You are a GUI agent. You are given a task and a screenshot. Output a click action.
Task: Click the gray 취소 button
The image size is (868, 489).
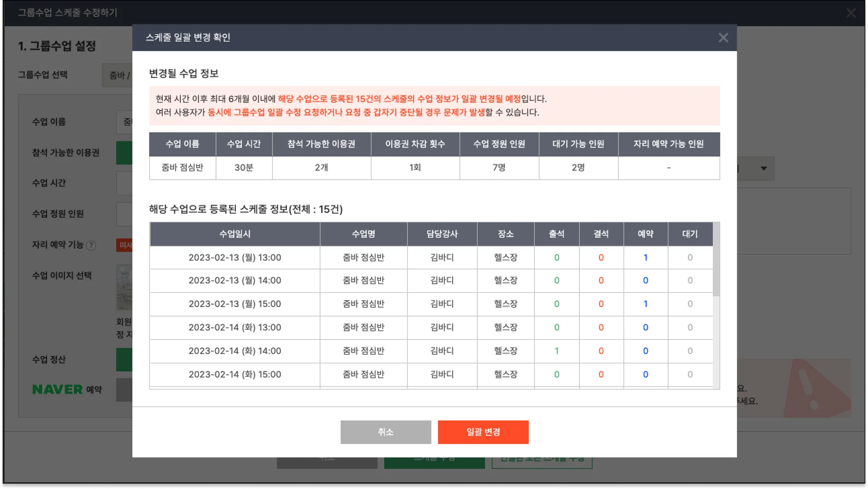385,432
